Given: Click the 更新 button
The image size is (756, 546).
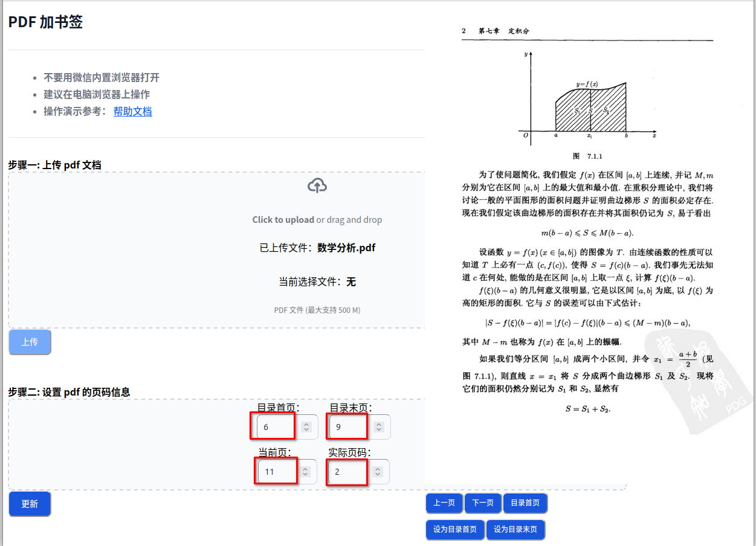Looking at the screenshot, I should [30, 504].
